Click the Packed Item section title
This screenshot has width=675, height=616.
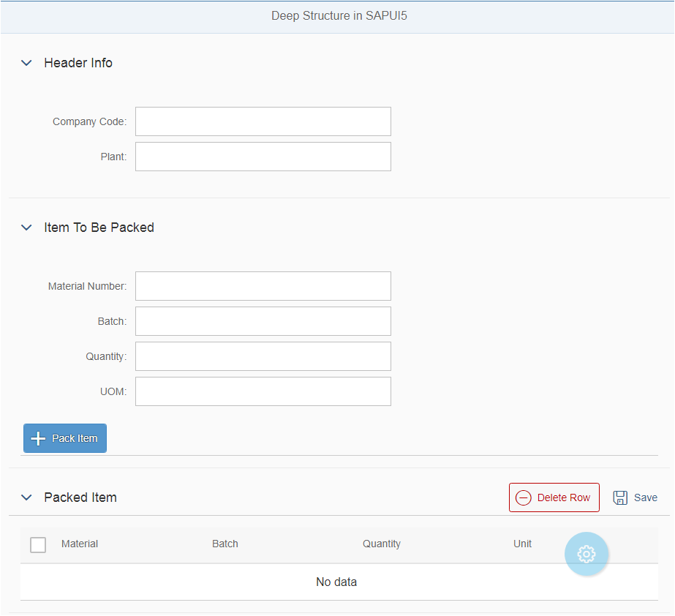[80, 497]
